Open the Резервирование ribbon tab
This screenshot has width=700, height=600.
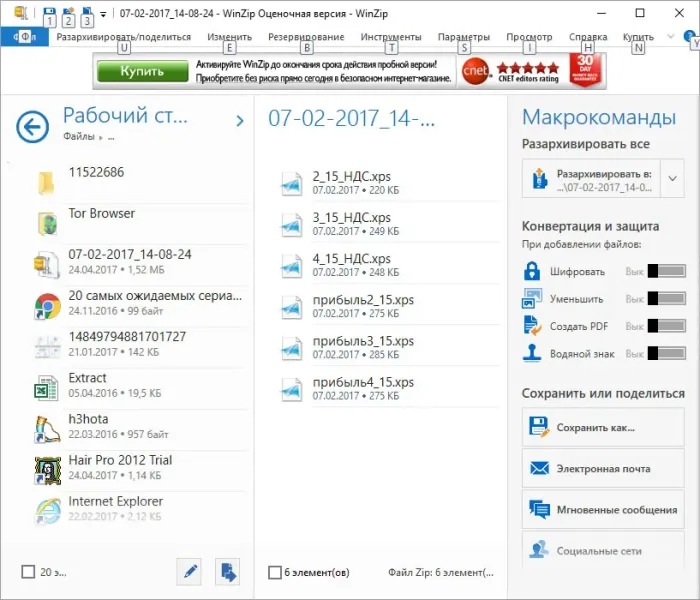coord(306,37)
